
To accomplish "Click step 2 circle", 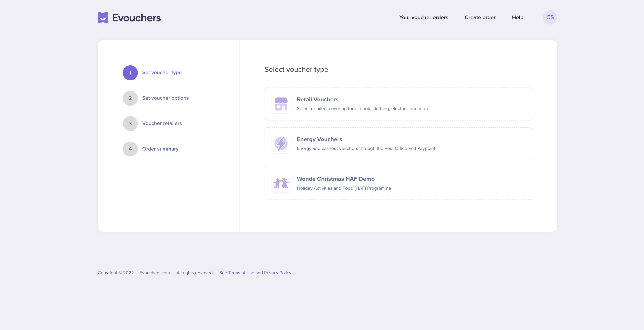I will coord(130,98).
